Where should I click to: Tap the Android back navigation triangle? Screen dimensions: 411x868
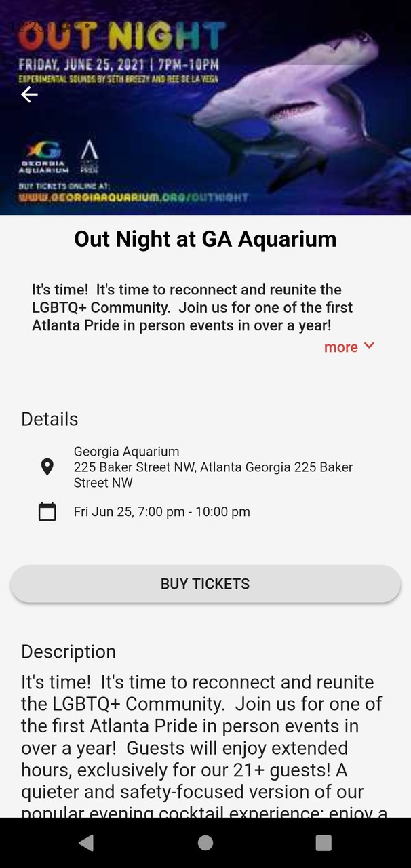coord(85,843)
